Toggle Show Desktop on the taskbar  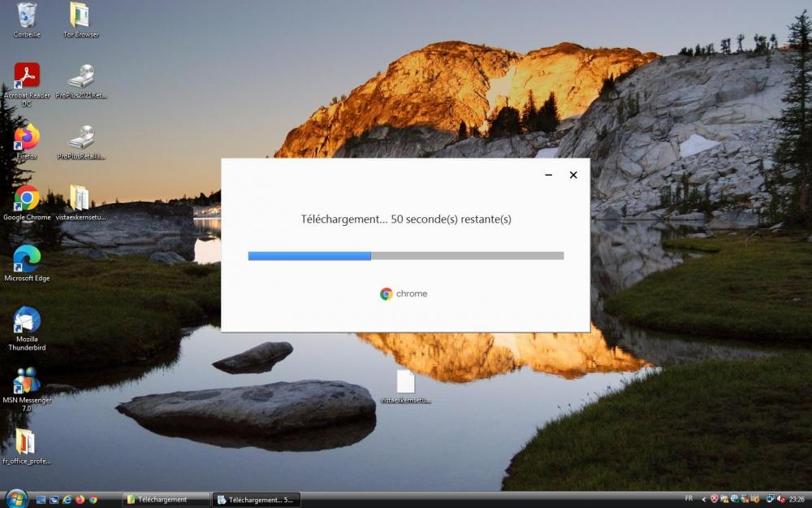41,499
